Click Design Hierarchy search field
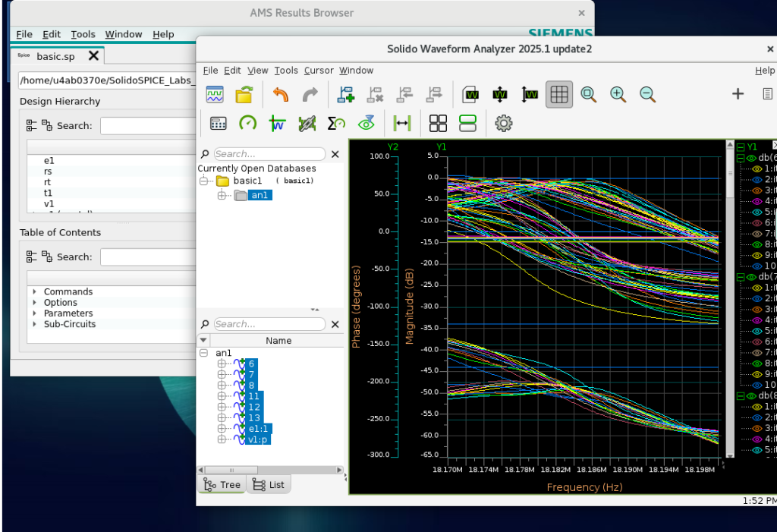The width and height of the screenshot is (777, 532). (x=148, y=126)
